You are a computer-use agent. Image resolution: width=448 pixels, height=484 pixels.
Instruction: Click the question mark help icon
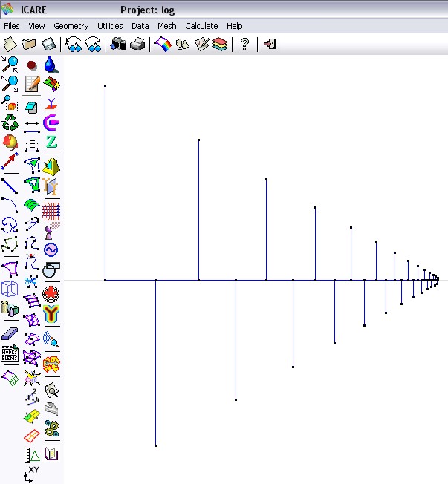pos(244,45)
